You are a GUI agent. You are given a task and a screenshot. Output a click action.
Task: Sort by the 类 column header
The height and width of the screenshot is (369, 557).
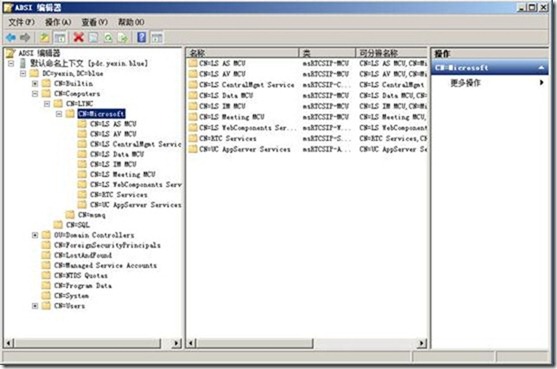point(327,53)
